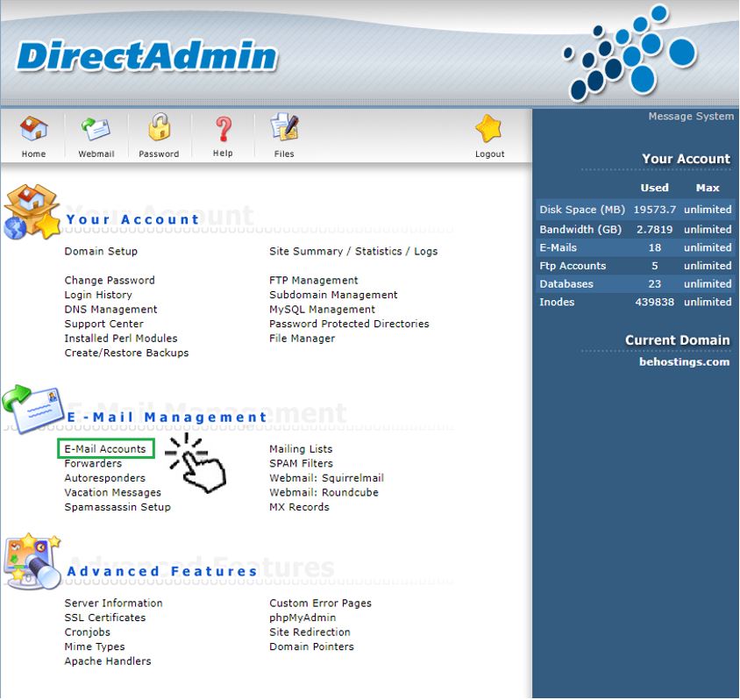Open Mailing Lists

tap(301, 449)
